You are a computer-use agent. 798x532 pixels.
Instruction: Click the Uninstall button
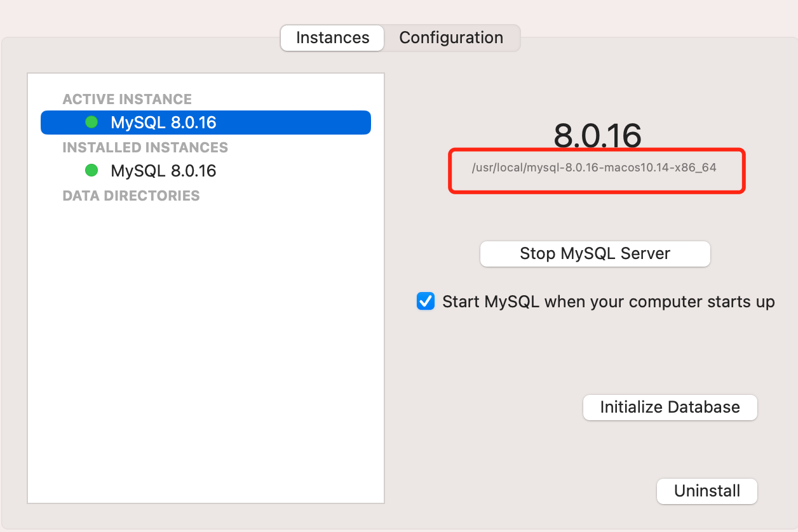point(707,491)
